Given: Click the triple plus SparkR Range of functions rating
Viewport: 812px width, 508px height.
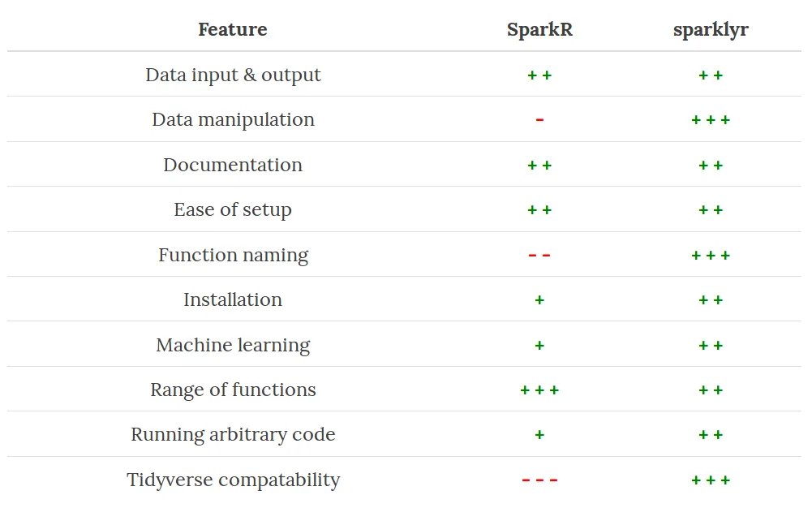Looking at the screenshot, I should [539, 390].
